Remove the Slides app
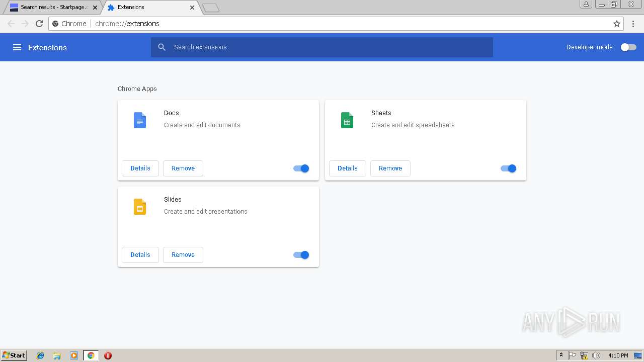Image resolution: width=644 pixels, height=362 pixels. (x=183, y=255)
